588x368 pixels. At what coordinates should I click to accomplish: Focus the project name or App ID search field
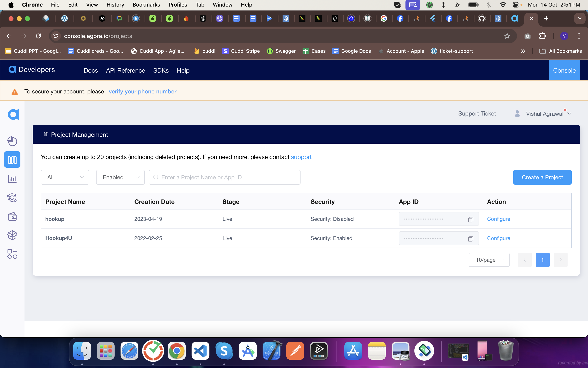[x=225, y=177]
